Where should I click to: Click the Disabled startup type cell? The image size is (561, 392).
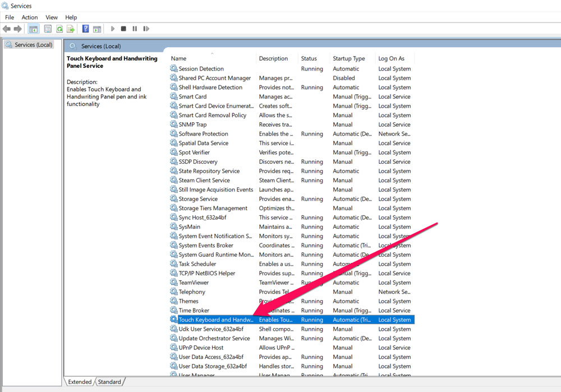coord(344,77)
